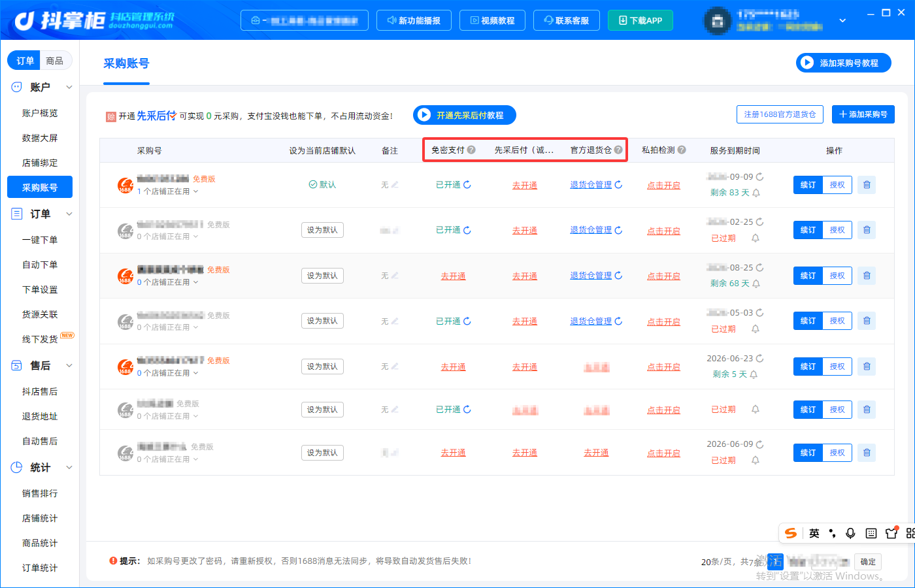
Task: Click 新功能播报 button
Action: point(414,20)
